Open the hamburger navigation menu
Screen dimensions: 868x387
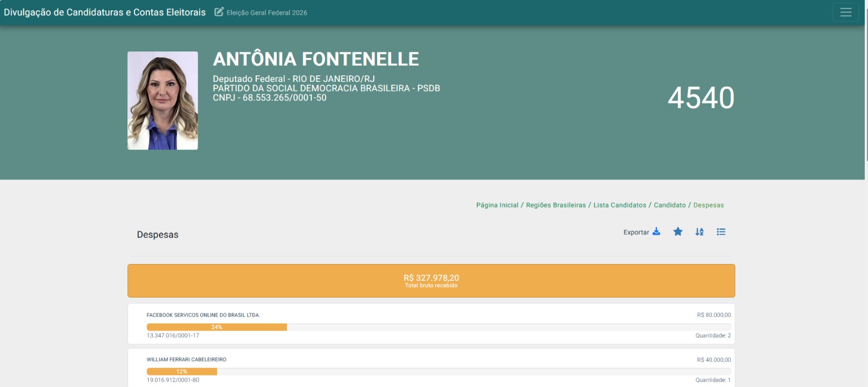tap(845, 12)
